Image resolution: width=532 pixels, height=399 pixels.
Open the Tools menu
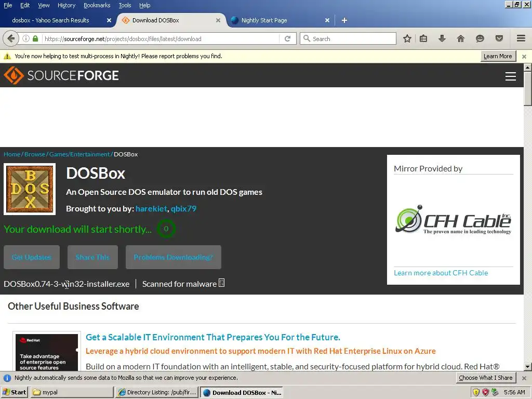tap(125, 5)
